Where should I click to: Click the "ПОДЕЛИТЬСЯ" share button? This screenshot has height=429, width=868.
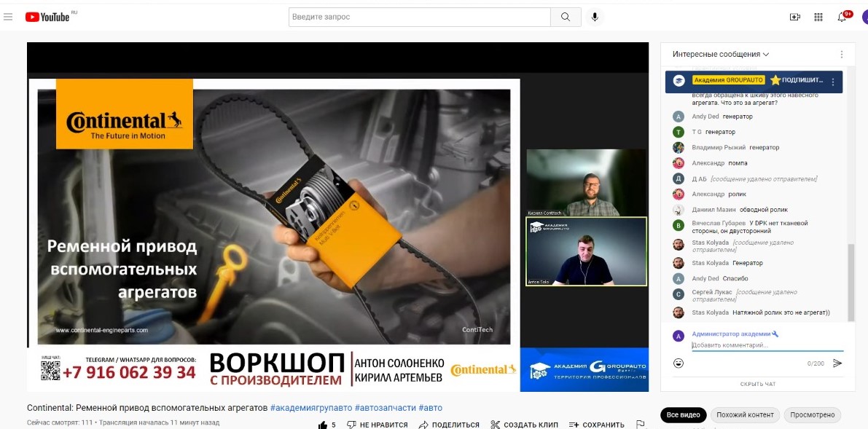[449, 425]
